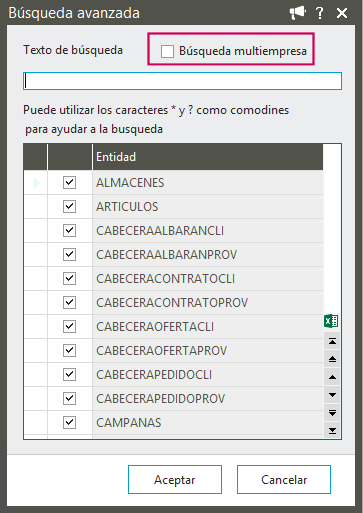Toggle CABECERAPEDIDOCLI checkbox
Screen dimensions: 363x513
[69, 374]
